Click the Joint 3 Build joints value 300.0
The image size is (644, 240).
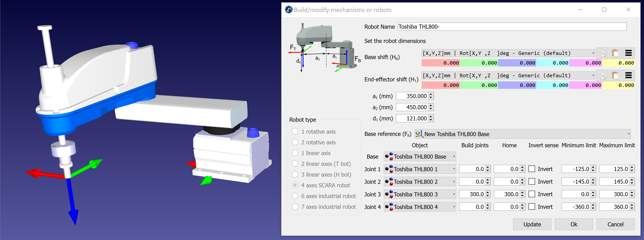[472, 194]
